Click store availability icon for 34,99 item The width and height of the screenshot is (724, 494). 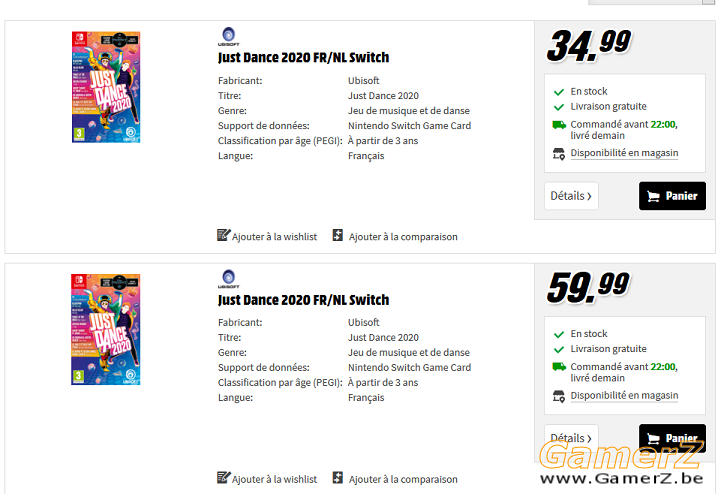[559, 154]
